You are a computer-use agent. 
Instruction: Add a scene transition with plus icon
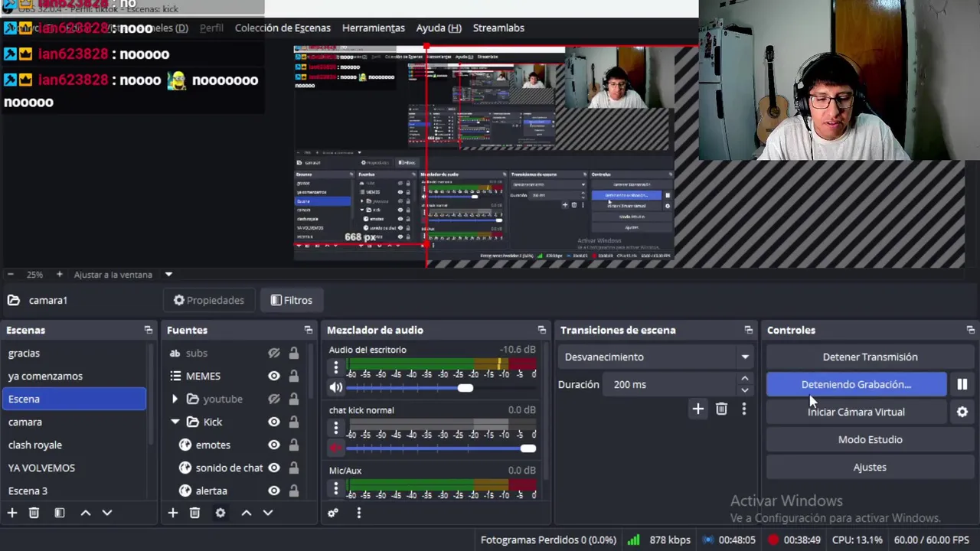point(697,409)
